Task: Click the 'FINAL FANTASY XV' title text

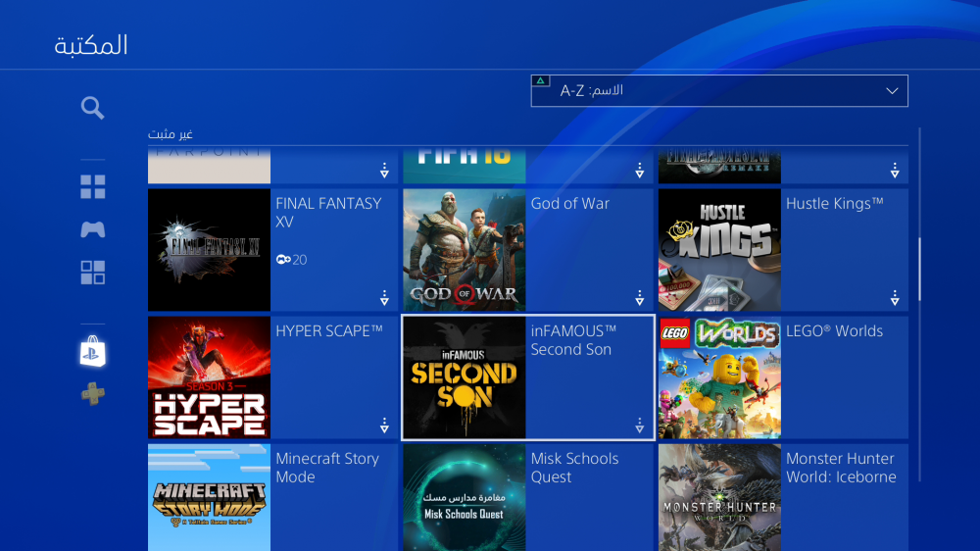Action: (x=328, y=213)
